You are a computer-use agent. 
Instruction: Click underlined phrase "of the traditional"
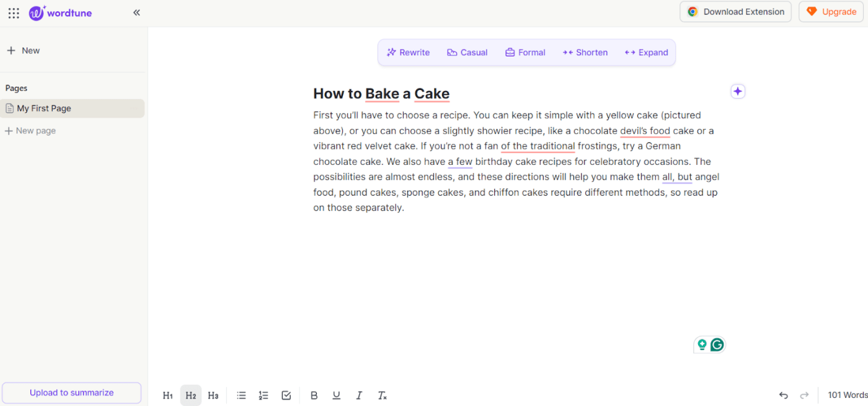click(538, 146)
